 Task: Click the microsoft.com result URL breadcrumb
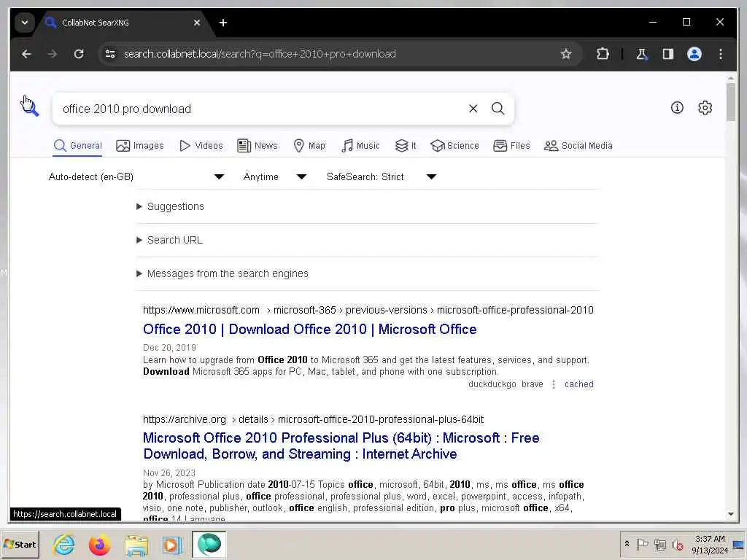click(x=368, y=310)
